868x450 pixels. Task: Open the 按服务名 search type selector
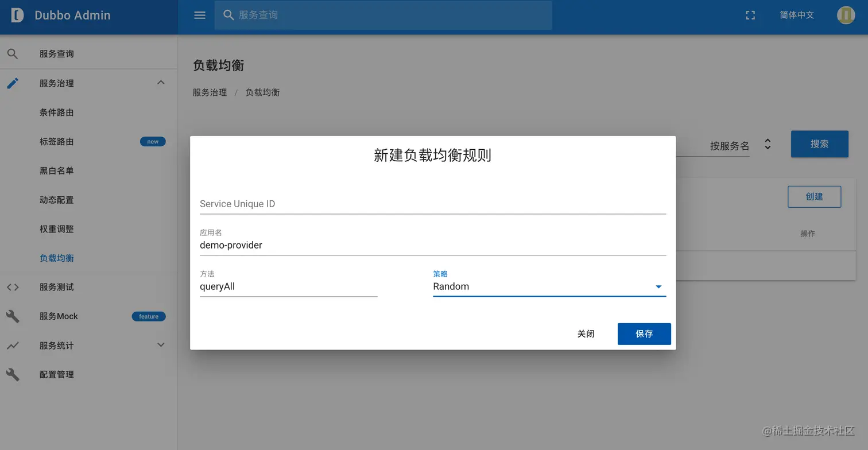[741, 146]
